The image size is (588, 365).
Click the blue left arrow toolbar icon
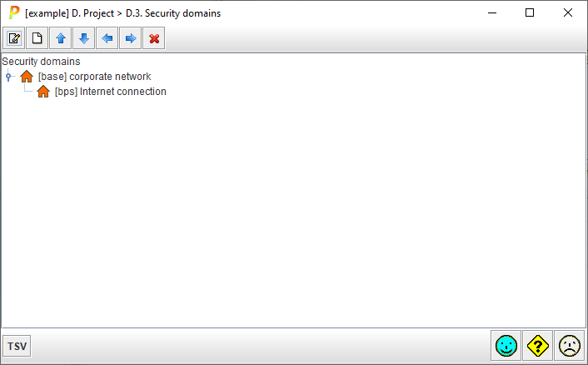[107, 38]
